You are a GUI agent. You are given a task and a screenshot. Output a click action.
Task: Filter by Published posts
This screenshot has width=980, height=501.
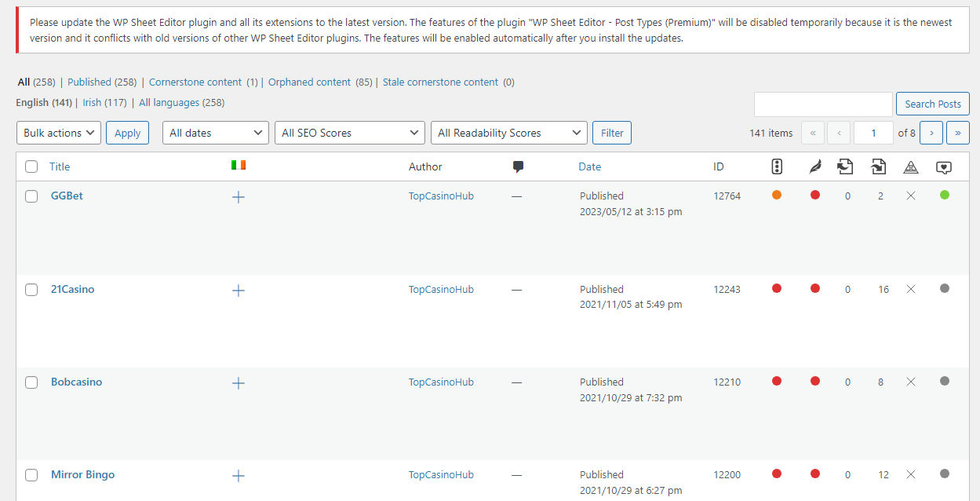pyautogui.click(x=89, y=82)
